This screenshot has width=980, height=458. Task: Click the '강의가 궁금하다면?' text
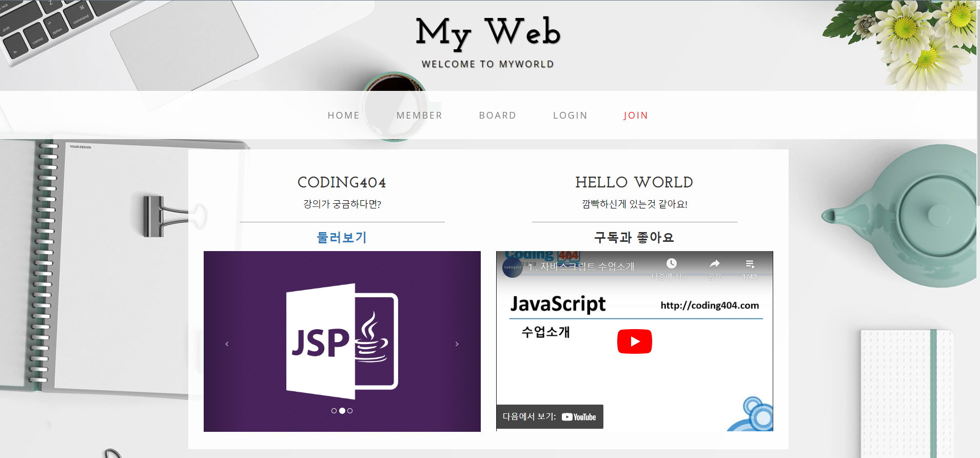[x=342, y=204]
